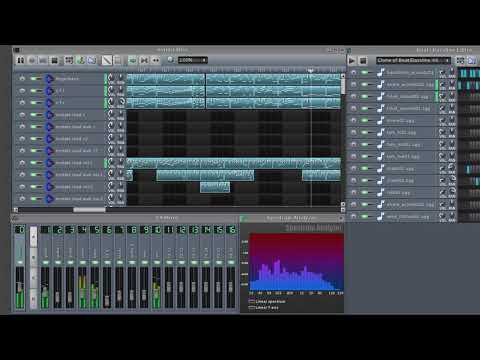This screenshot has height=360, width=480.
Task: Play the pattern in Beat+Bassline Editor
Action: click(352, 61)
